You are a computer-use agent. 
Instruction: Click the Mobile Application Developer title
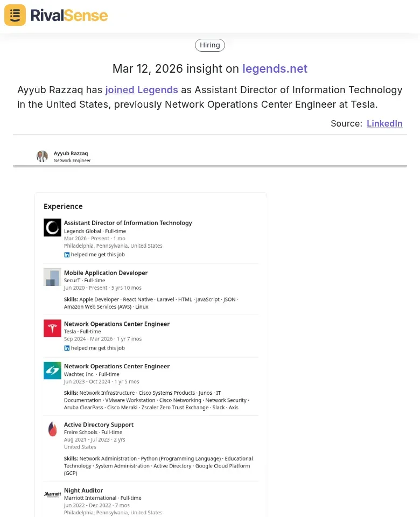(x=106, y=273)
